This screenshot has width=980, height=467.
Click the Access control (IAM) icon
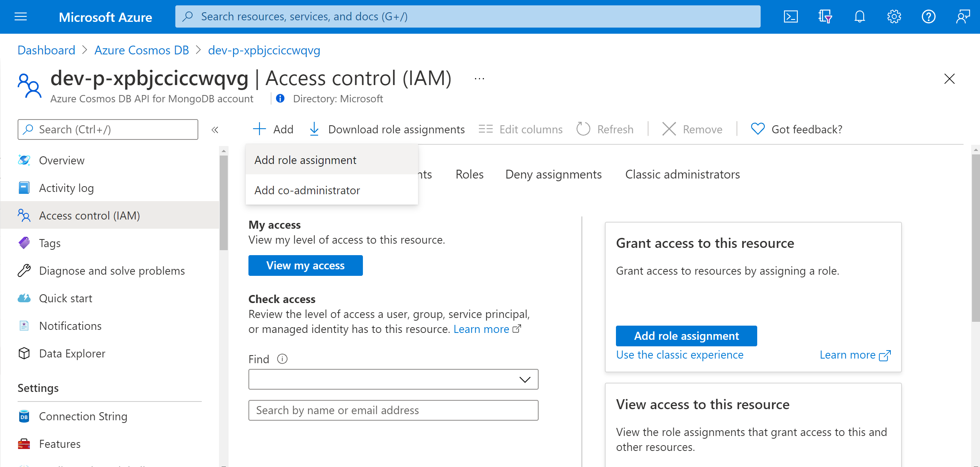tap(23, 215)
